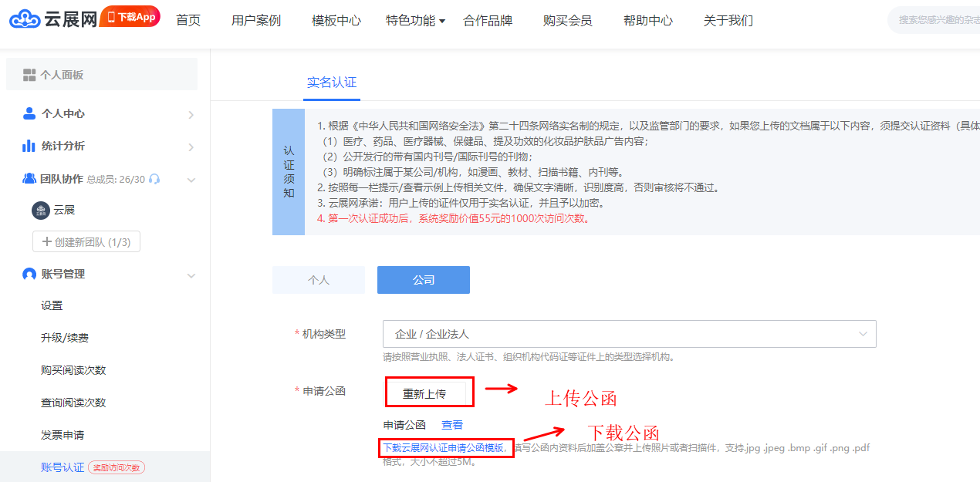Open 模板中心 in the top menu
980x482 pixels.
pyautogui.click(x=336, y=21)
